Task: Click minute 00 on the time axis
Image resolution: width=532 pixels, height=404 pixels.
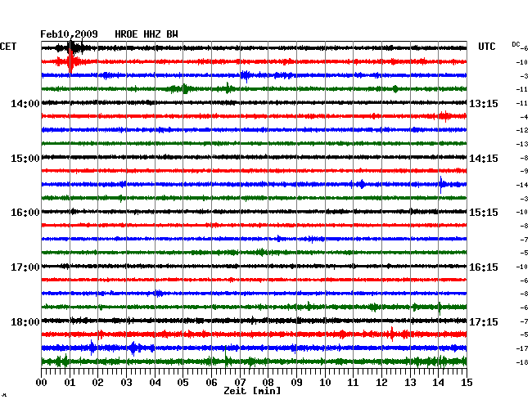Action: point(42,383)
